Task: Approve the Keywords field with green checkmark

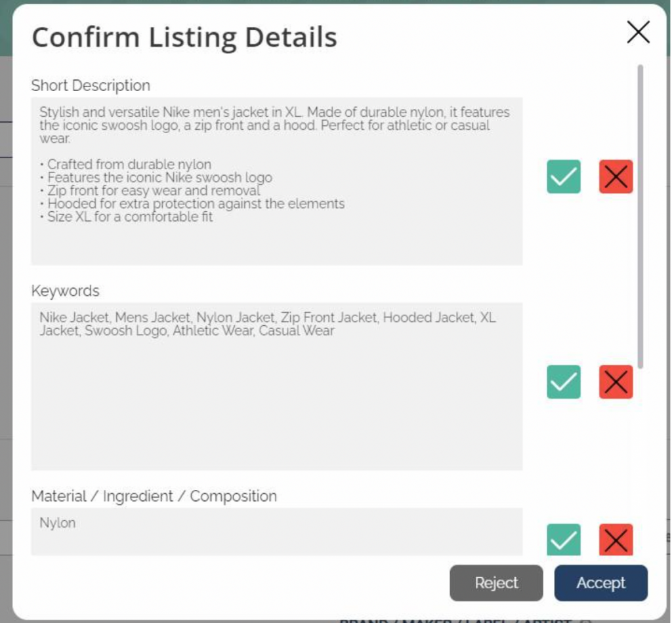Action: 563,382
